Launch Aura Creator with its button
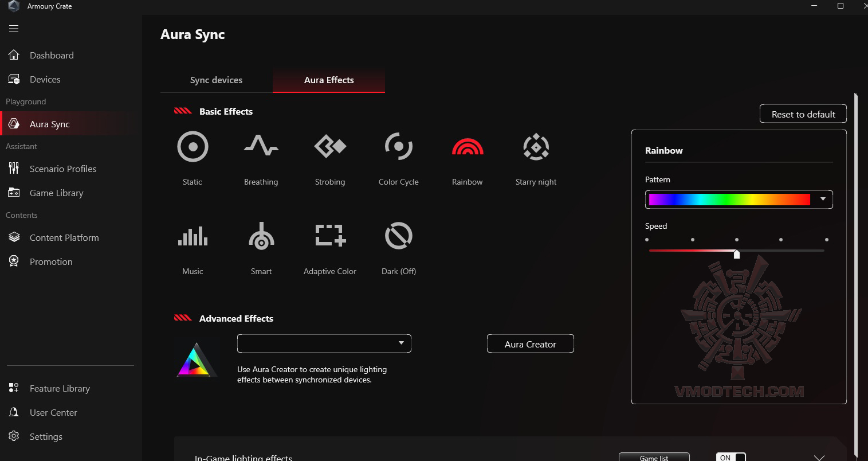This screenshot has height=461, width=868. pos(531,344)
